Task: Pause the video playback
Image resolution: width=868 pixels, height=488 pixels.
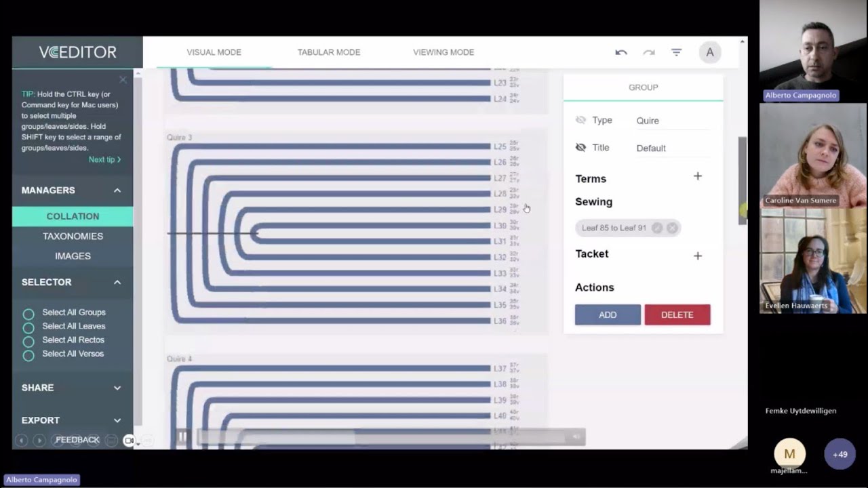Action: [x=182, y=437]
